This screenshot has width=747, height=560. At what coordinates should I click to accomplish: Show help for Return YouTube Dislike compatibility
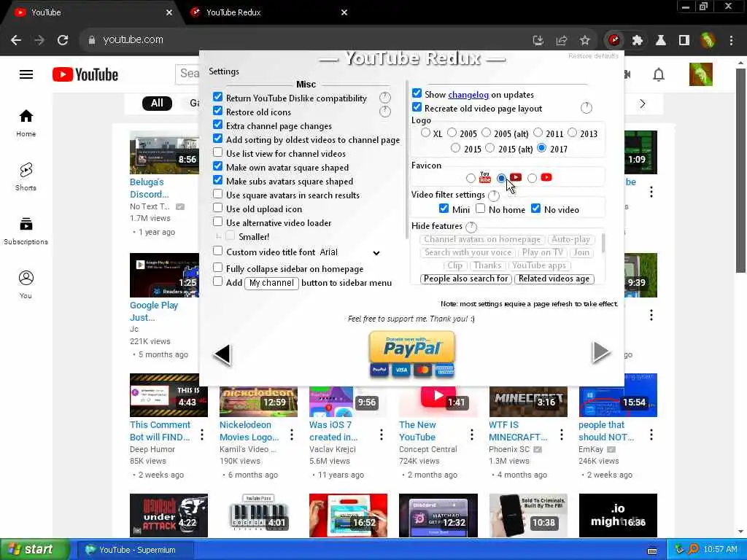385,98
